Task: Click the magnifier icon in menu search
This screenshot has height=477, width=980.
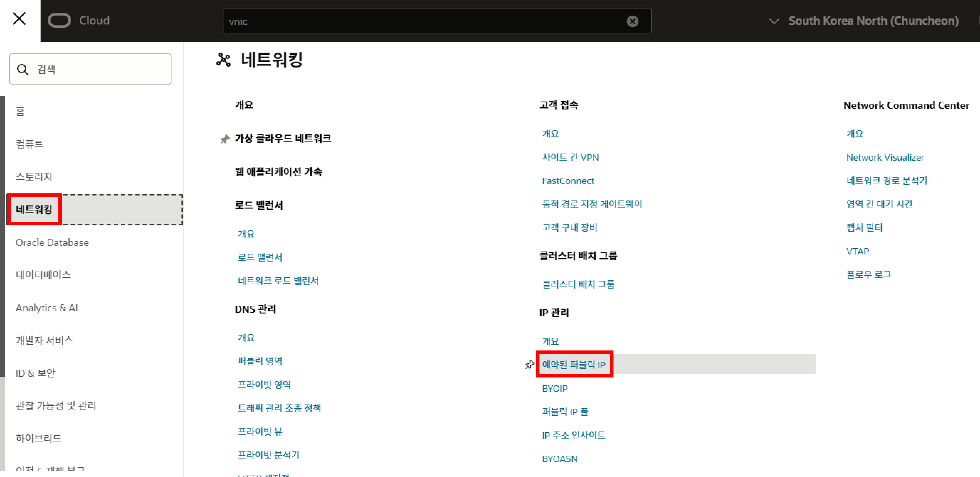Action: pos(23,70)
